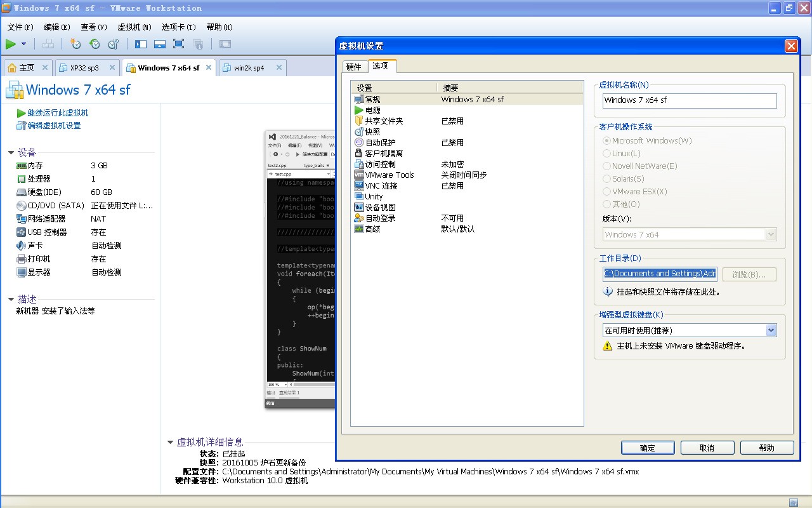Screen dimensions: 812x508
Task: Open the 增强型虚拟键盘 dropdown
Action: point(690,330)
